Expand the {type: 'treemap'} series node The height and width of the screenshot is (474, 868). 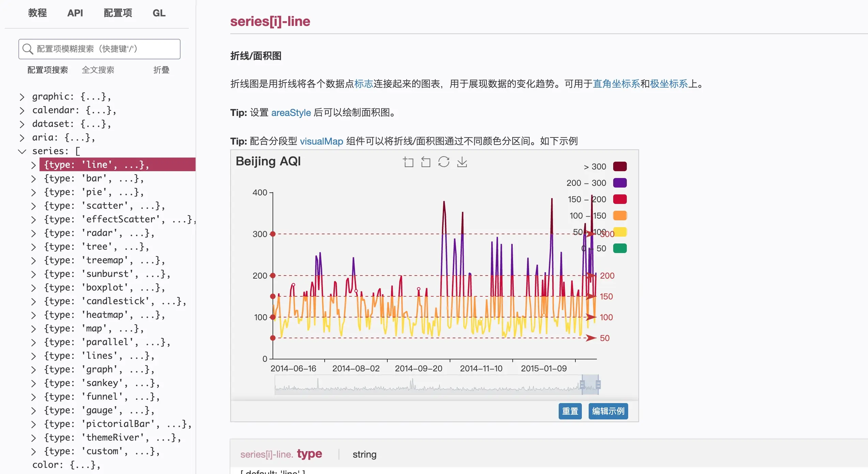point(33,261)
